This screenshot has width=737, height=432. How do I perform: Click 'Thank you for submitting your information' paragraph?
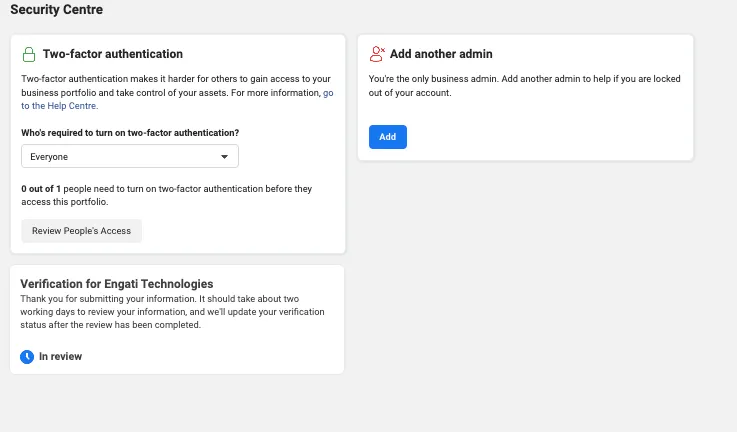(172, 312)
